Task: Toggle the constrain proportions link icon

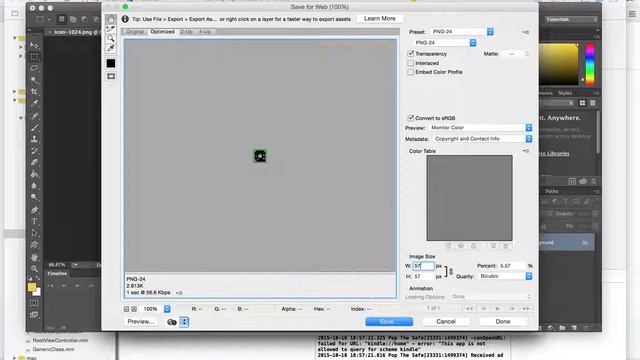Action: tap(451, 271)
